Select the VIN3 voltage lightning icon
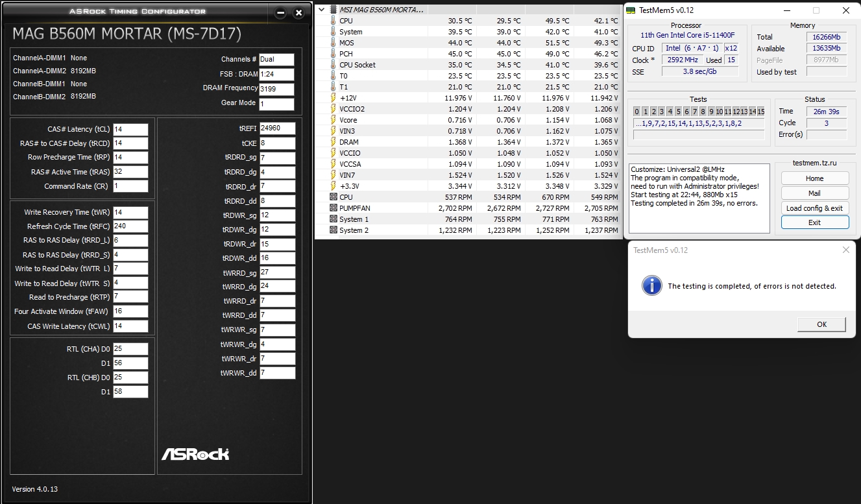This screenshot has height=504, width=861. click(x=333, y=131)
